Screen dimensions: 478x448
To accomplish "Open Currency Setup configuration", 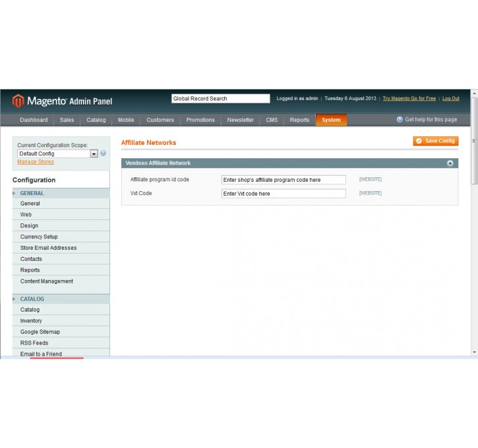I will click(x=61, y=237).
